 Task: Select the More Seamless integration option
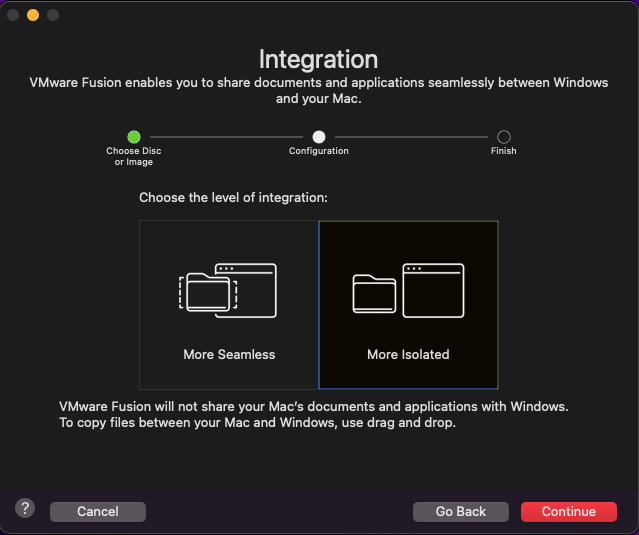click(x=229, y=305)
